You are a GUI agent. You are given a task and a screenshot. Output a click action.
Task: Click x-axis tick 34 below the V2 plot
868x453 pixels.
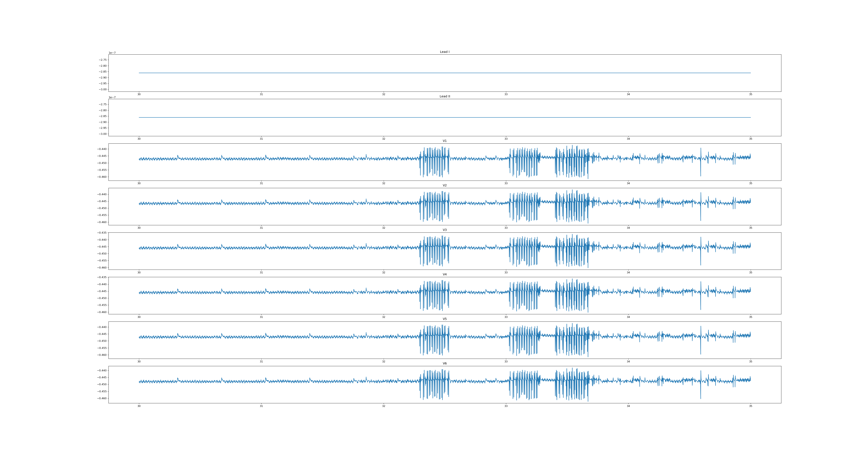point(628,228)
